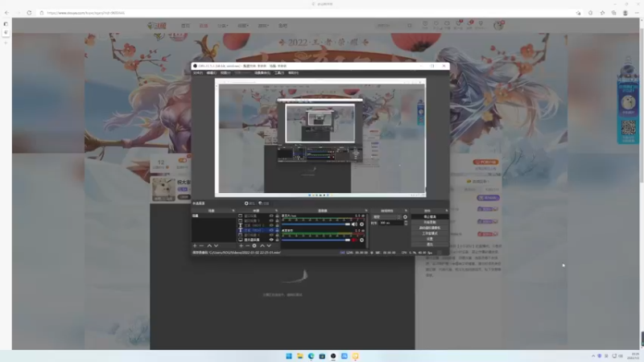The width and height of the screenshot is (644, 362).
Task: Open the vertical tabs icon in the browser sidebar
Action: click(6, 24)
